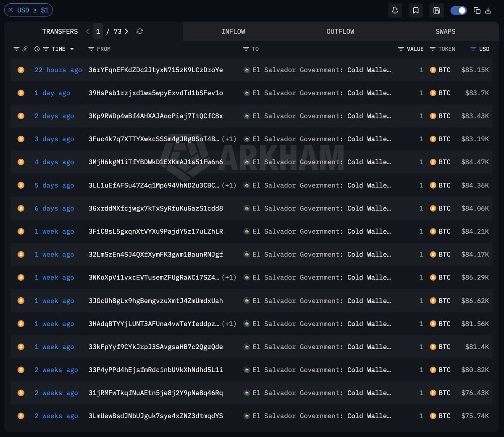The height and width of the screenshot is (437, 504).
Task: Open the INFLOW tab
Action: pos(233,32)
